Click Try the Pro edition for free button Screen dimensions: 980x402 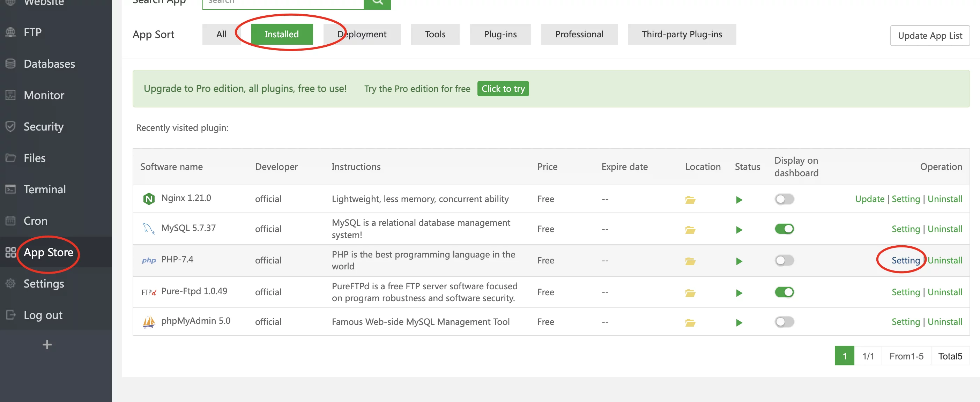(503, 88)
